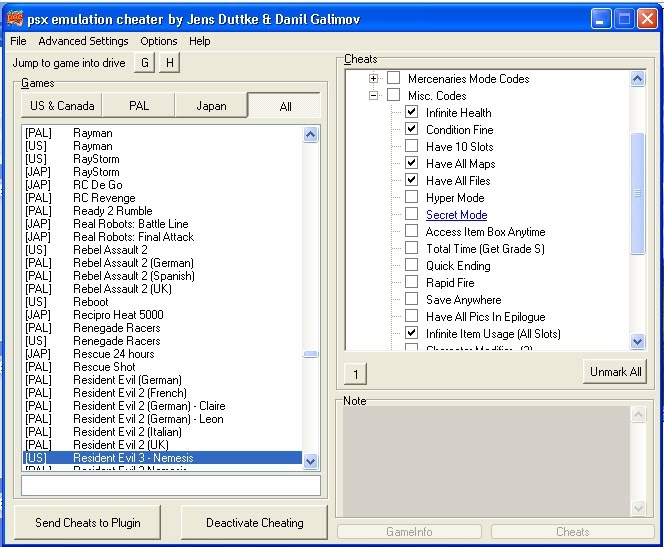Open the Secret Mode link
Viewport: 664px width, 547px height.
click(x=456, y=215)
